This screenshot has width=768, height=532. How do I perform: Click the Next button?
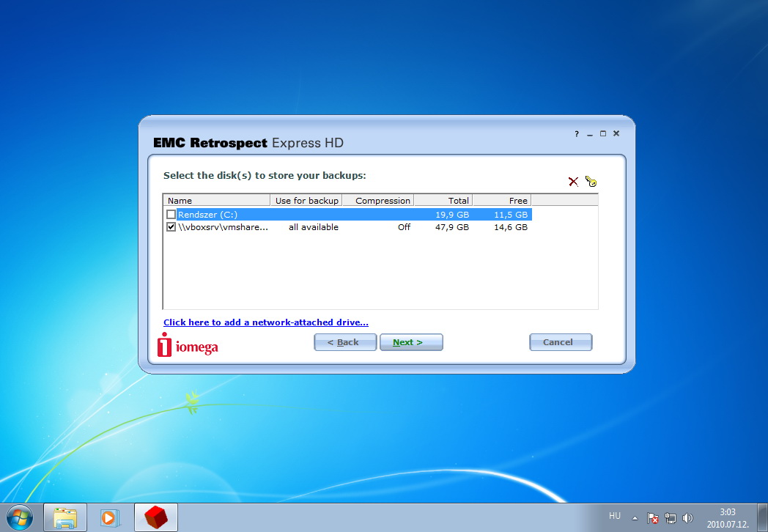pyautogui.click(x=410, y=342)
